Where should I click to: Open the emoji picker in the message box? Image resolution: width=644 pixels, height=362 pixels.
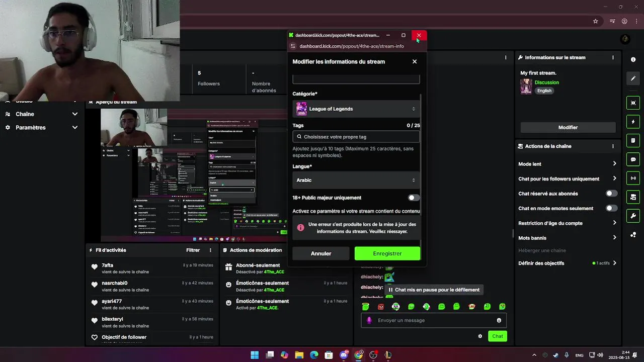point(499,320)
